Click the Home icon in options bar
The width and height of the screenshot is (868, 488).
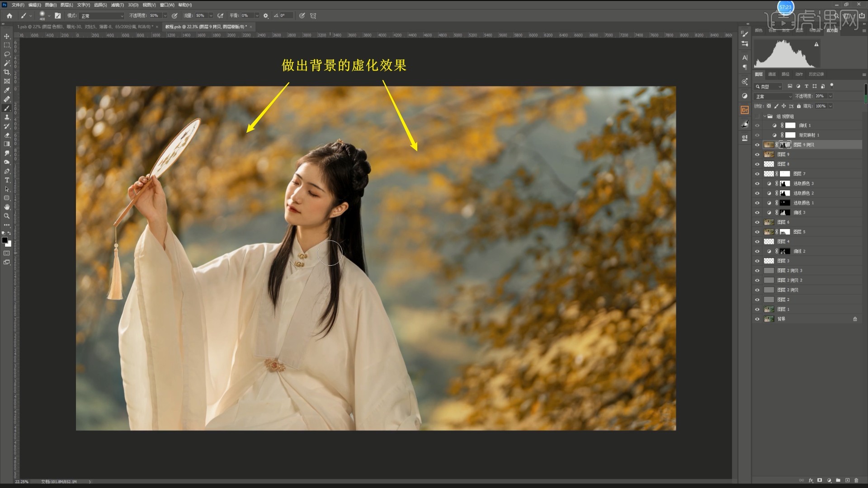coord(9,15)
